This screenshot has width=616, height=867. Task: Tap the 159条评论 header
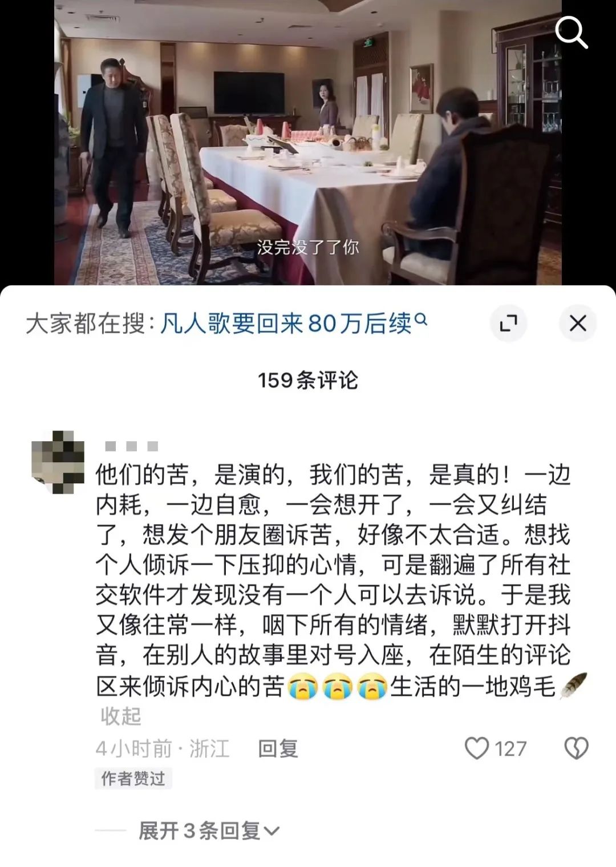[x=308, y=380]
